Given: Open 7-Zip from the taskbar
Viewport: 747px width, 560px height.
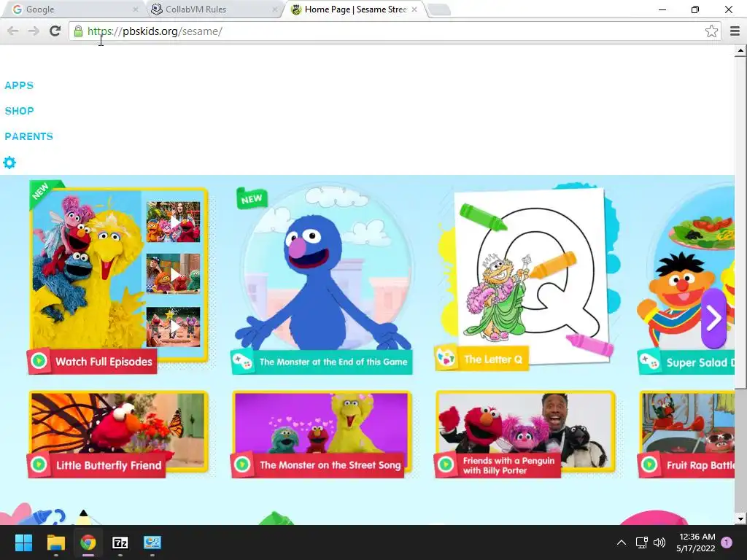Looking at the screenshot, I should tap(120, 542).
